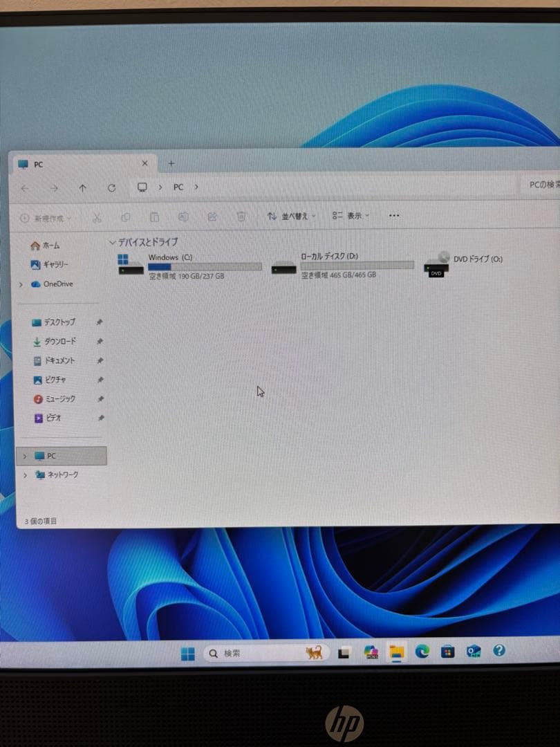Go forward with the right arrow button
This screenshot has height=747, width=560.
point(54,189)
